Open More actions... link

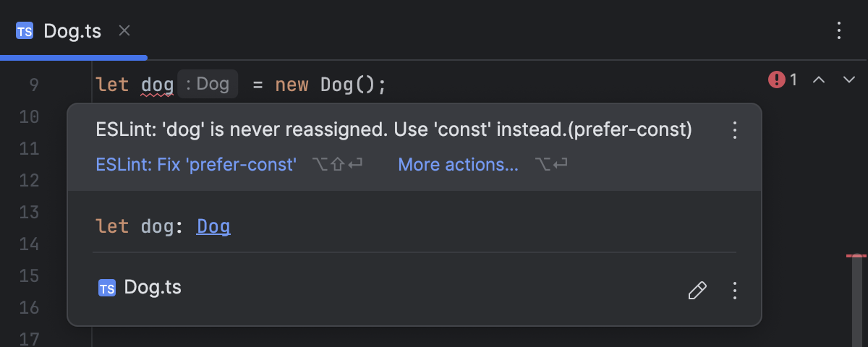click(458, 165)
